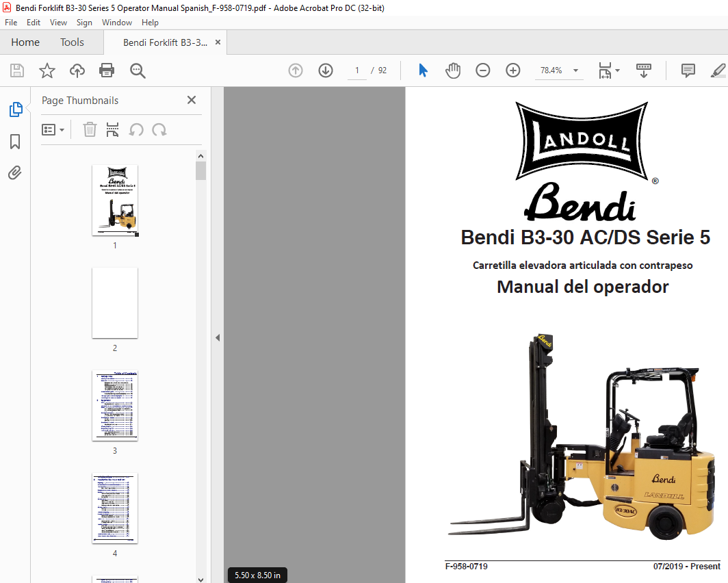728x583 pixels.
Task: Go to next page arrow
Action: click(326, 70)
